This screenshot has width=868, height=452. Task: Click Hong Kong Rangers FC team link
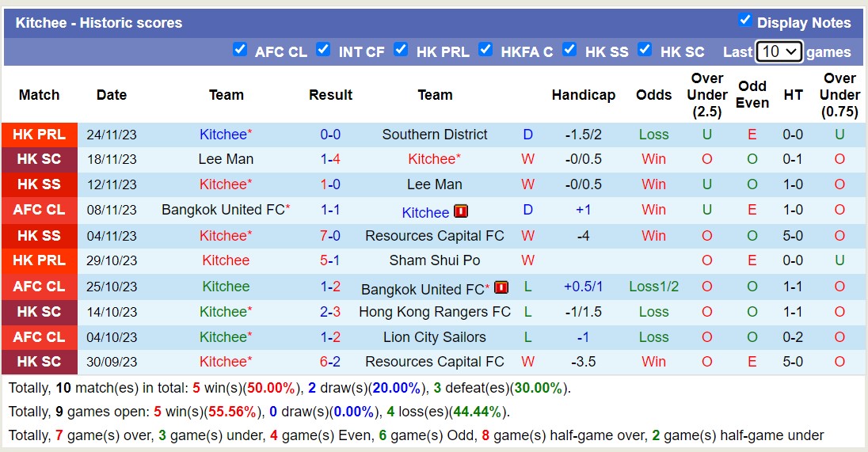pyautogui.click(x=435, y=312)
